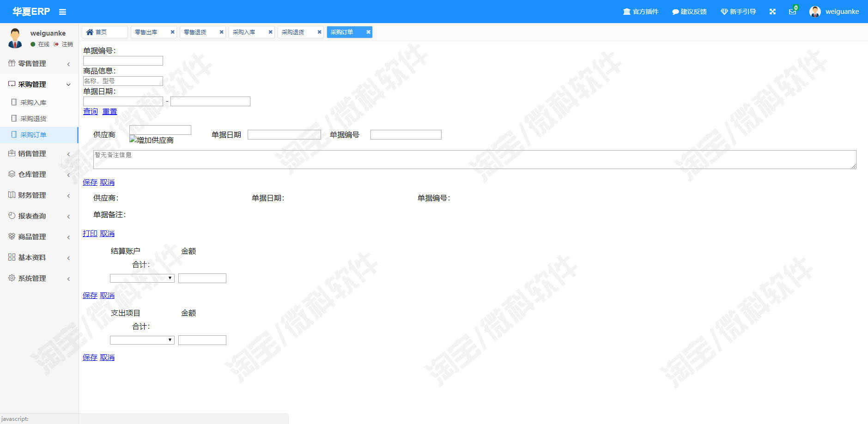Switch to the 首页 tab
The image size is (868, 424).
pyautogui.click(x=105, y=32)
